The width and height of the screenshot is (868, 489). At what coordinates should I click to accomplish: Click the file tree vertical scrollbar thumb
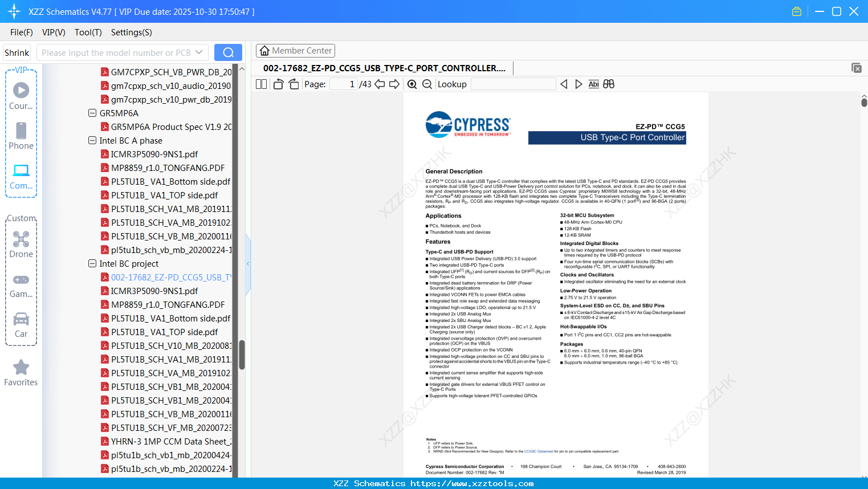click(x=242, y=354)
